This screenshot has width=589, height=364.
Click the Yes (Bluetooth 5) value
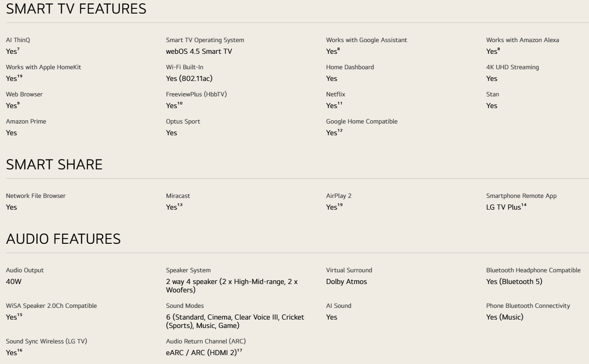click(x=515, y=282)
